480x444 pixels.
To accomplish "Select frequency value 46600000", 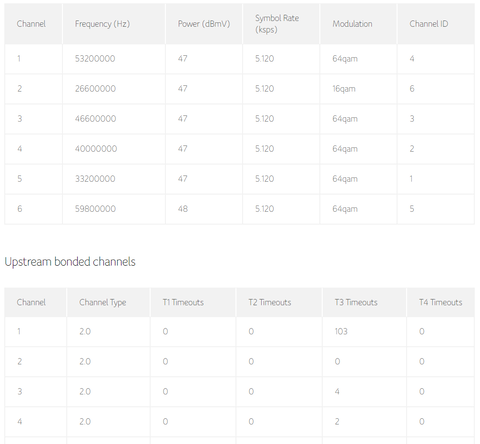I will 95,119.
